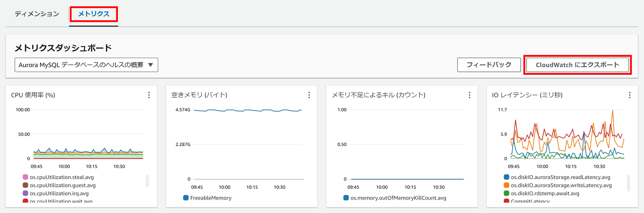This screenshot has width=644, height=213.
Task: Toggle os.cpuUtilization.steal.avg legend swatch
Action: 25,177
